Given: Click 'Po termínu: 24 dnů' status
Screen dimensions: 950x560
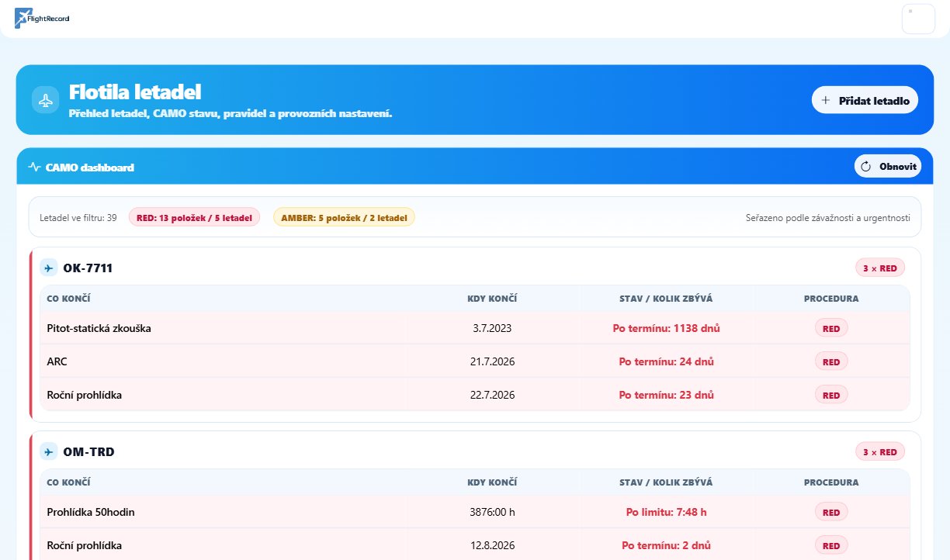Looking at the screenshot, I should (x=667, y=361).
